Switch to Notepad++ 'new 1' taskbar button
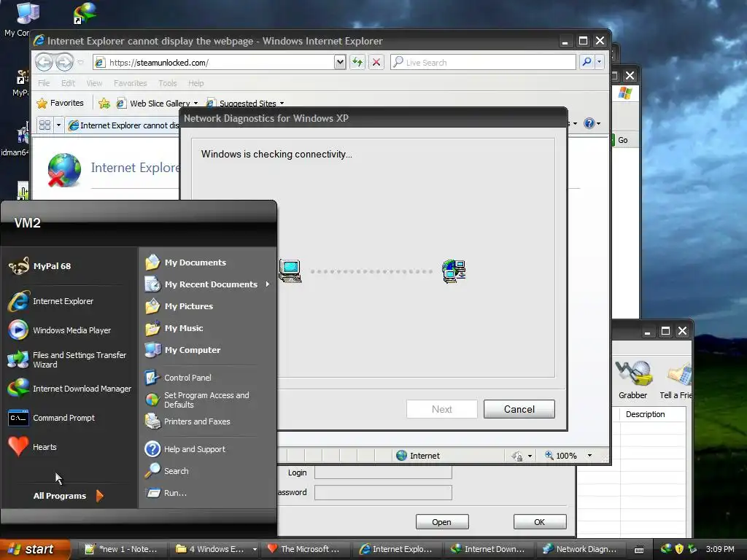747x560 pixels. [x=123, y=549]
